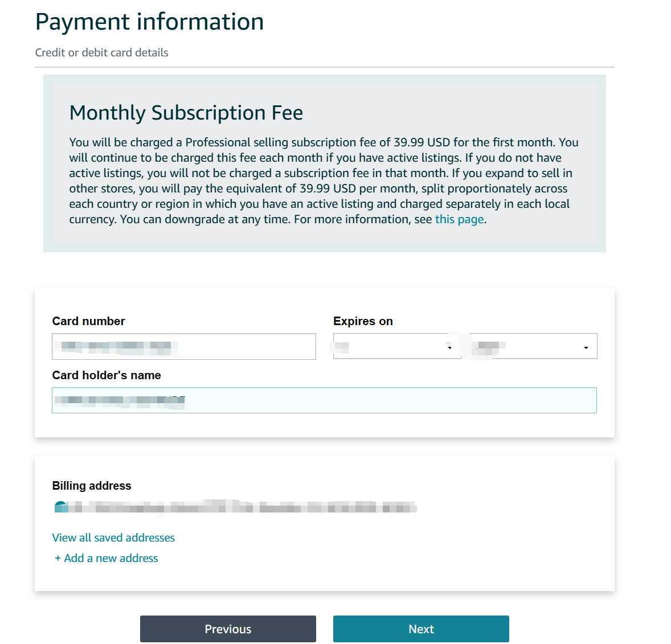The image size is (671, 644).
Task: Go back with the Previous button
Action: (x=228, y=629)
